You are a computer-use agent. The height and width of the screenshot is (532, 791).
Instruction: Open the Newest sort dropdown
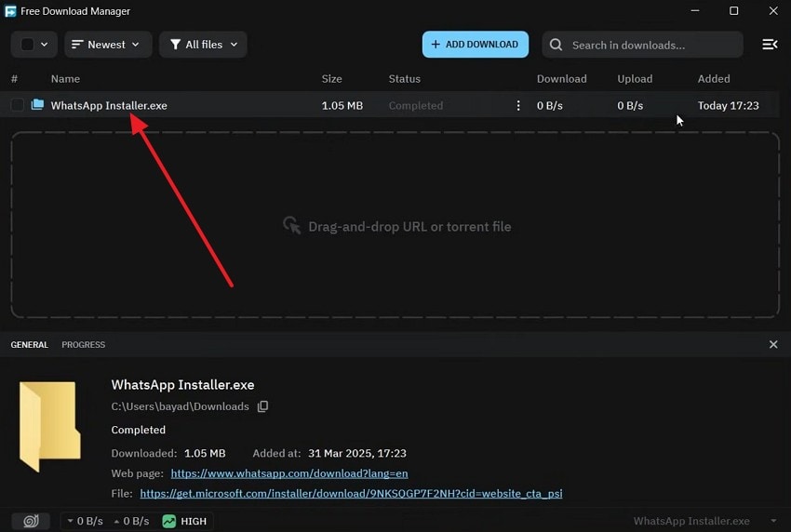click(108, 45)
